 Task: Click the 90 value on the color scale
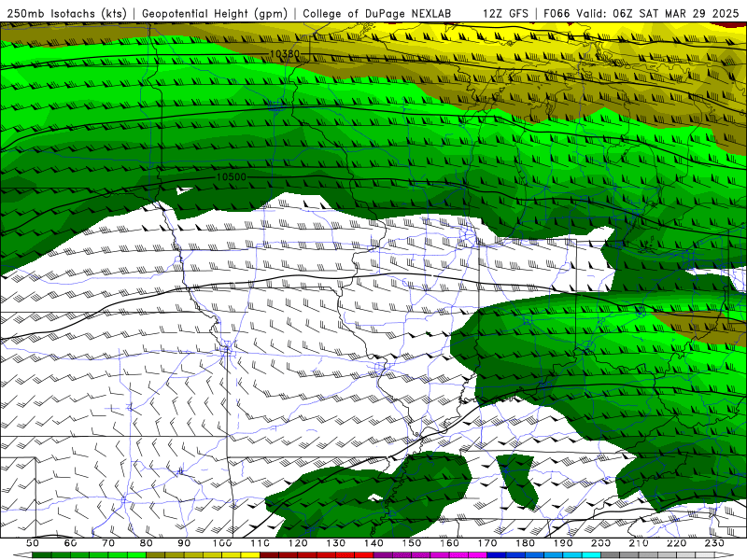[x=184, y=543]
